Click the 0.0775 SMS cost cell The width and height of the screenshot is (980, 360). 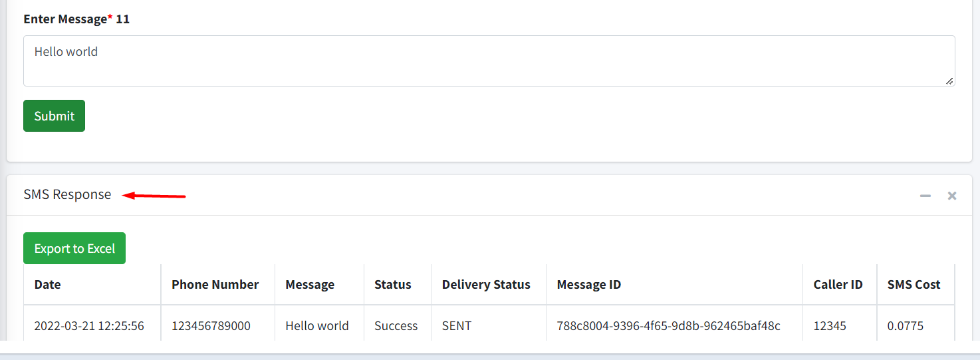coord(905,325)
